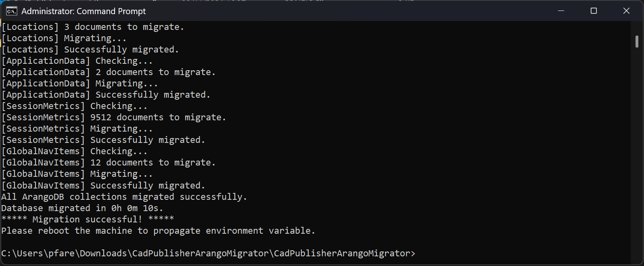
Task: Click the Command Prompt icon in title bar
Action: point(11,11)
